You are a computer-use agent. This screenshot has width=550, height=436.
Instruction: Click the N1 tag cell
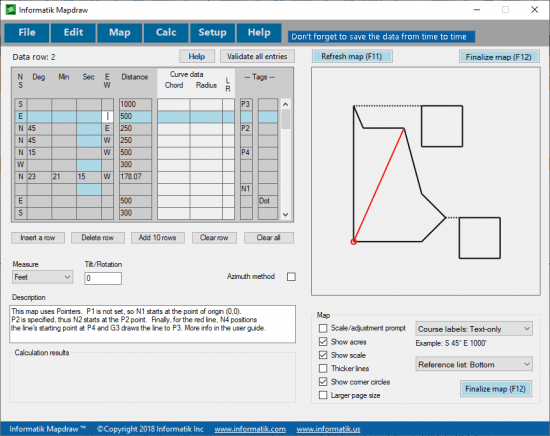246,189
